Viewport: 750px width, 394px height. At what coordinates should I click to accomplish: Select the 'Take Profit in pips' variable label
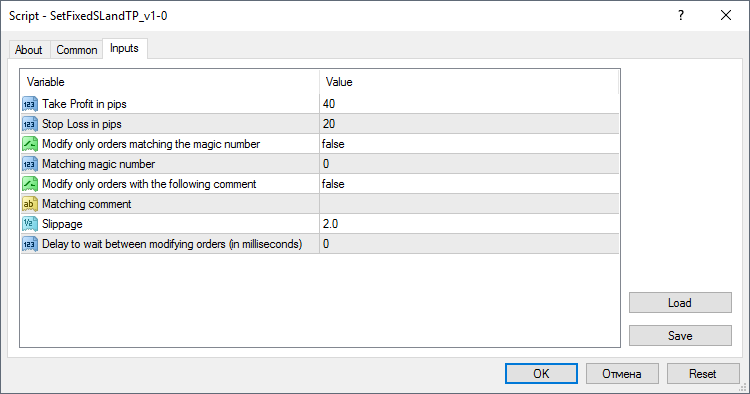coord(84,104)
